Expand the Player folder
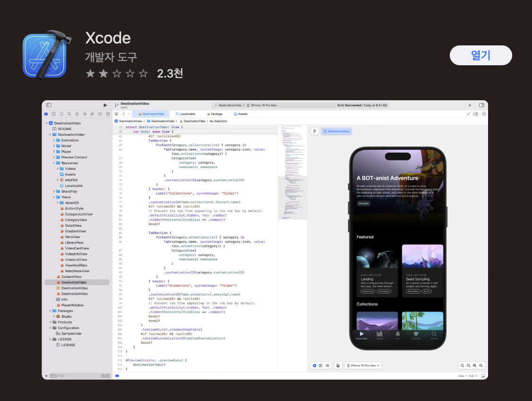Image resolution: width=532 pixels, height=401 pixels. coord(54,152)
